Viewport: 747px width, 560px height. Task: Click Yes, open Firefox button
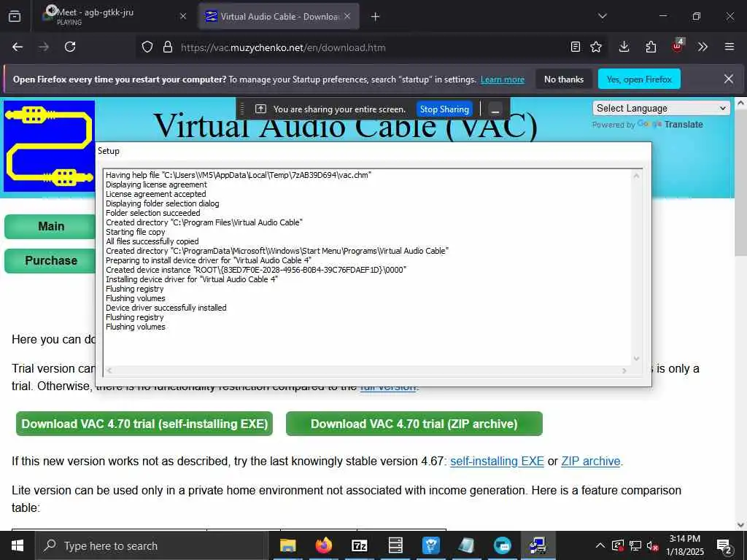(x=639, y=79)
